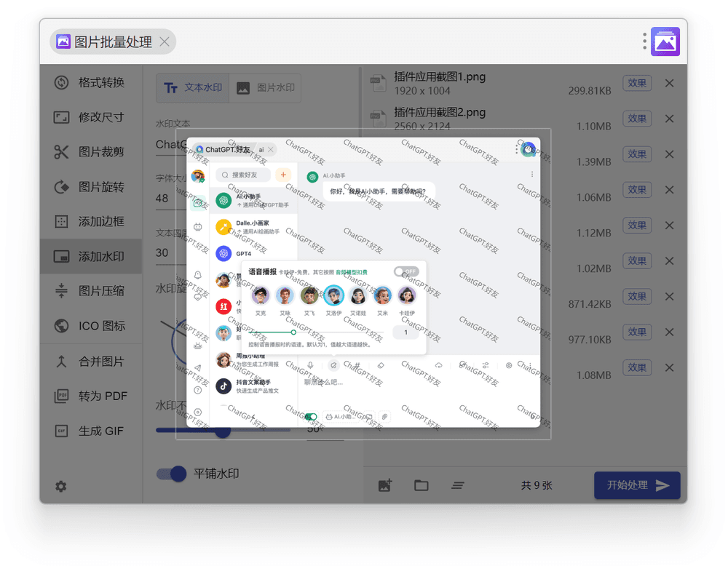728x566 pixels.
Task: Open the 转为 PDF converter
Action: point(91,396)
